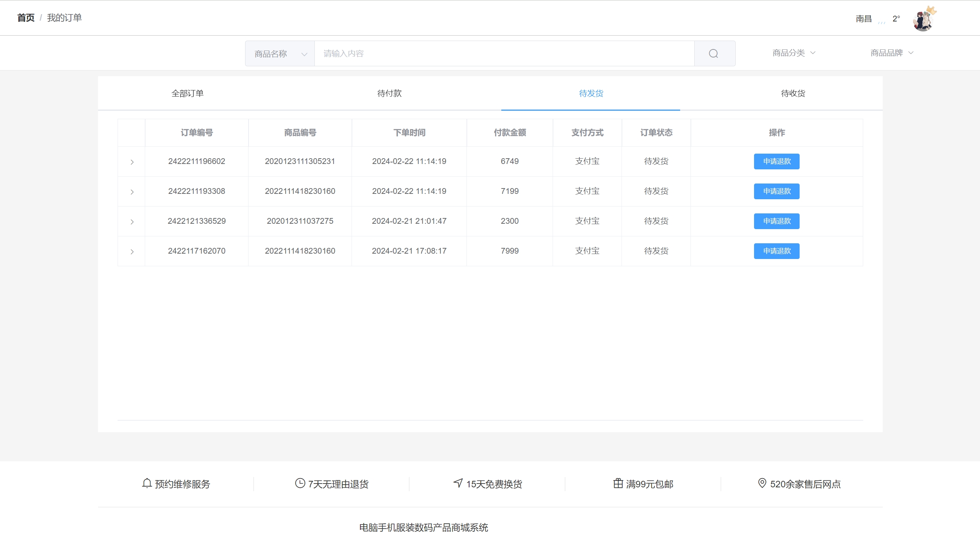Open the 商品分类 dropdown menu

(793, 53)
